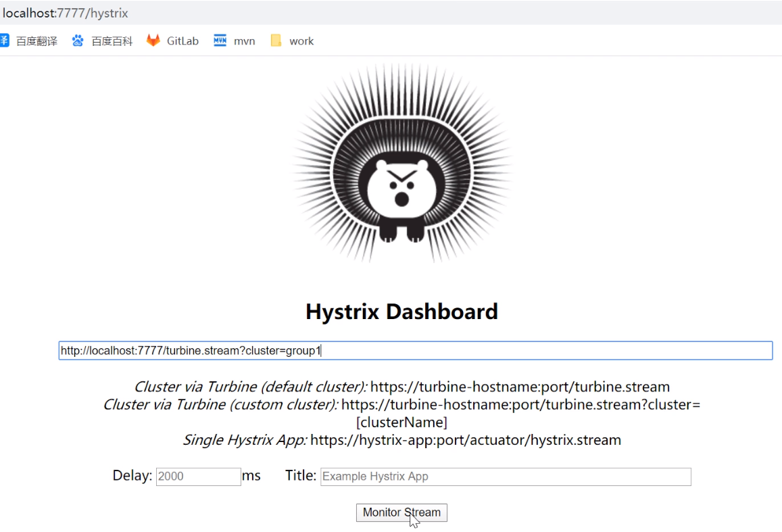Click the Baidu Translate bookmark icon

click(x=4, y=41)
